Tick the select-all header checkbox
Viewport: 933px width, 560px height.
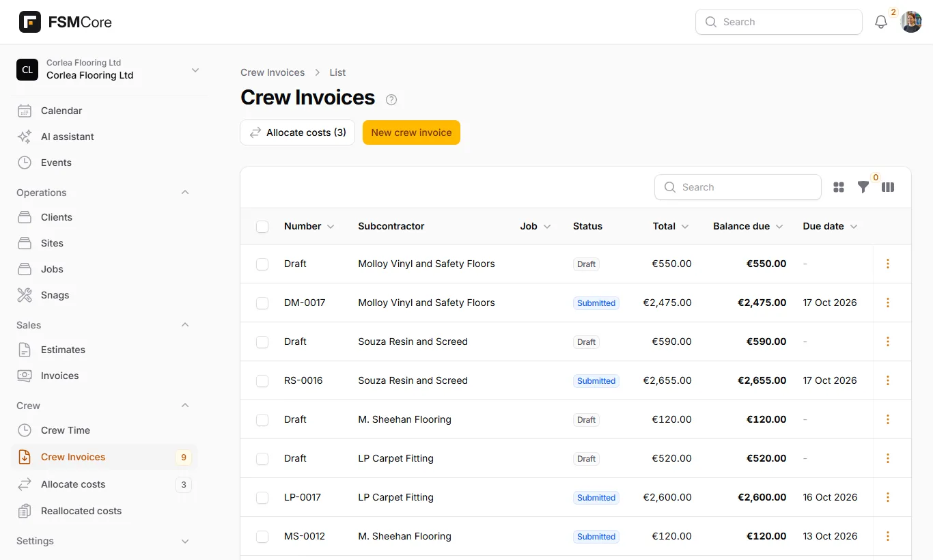coord(262,227)
